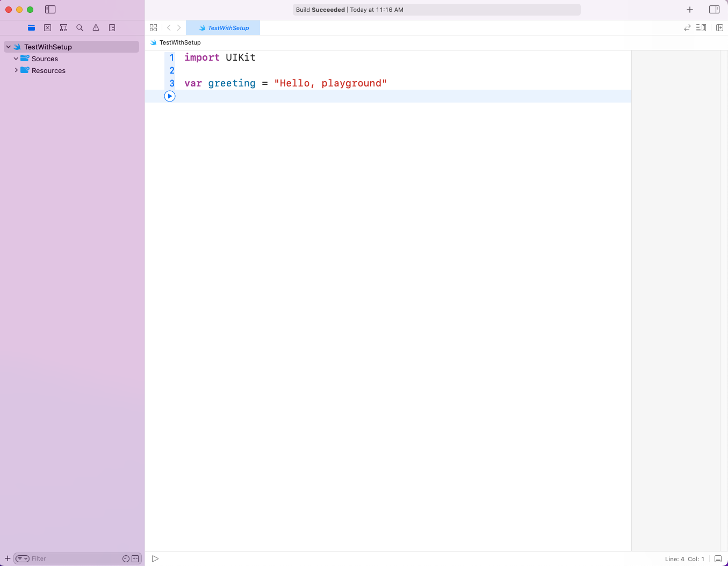This screenshot has width=728, height=566.
Task: Select the TestWithSetup editor tab
Action: click(x=223, y=28)
